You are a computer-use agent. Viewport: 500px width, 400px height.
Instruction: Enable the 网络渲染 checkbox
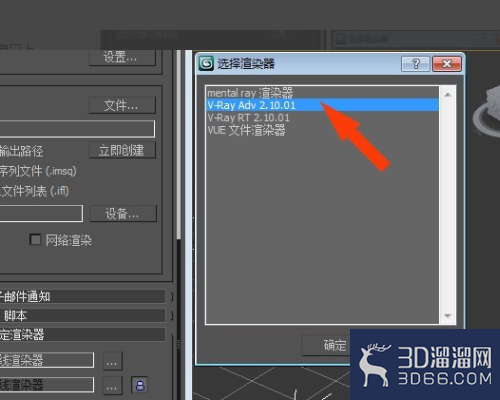click(35, 240)
